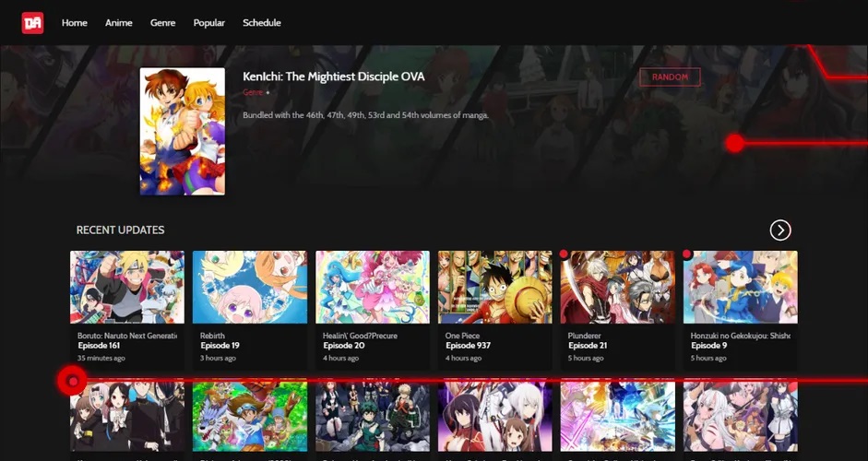Open the Genre navigation item
Viewport: 868px width, 461px height.
162,23
